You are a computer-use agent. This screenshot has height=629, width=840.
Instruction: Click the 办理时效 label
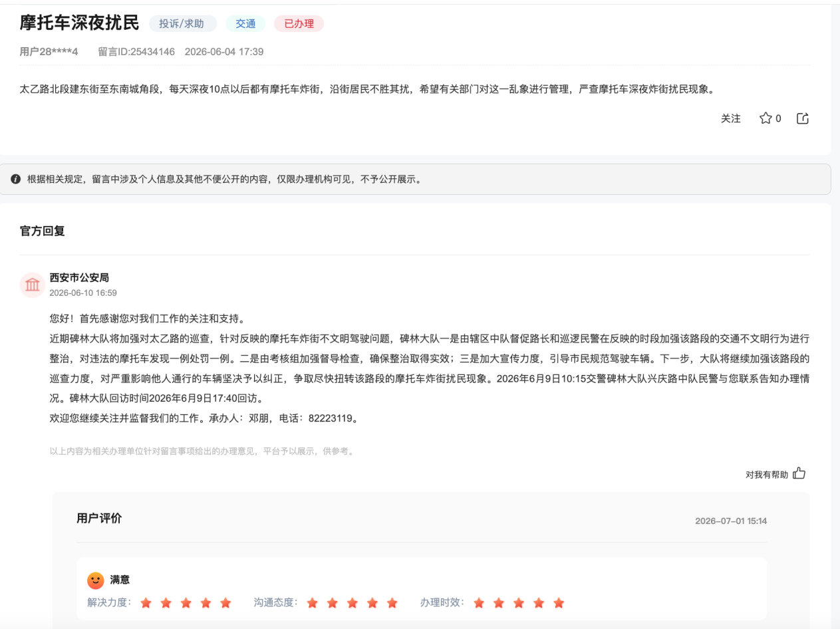[442, 603]
